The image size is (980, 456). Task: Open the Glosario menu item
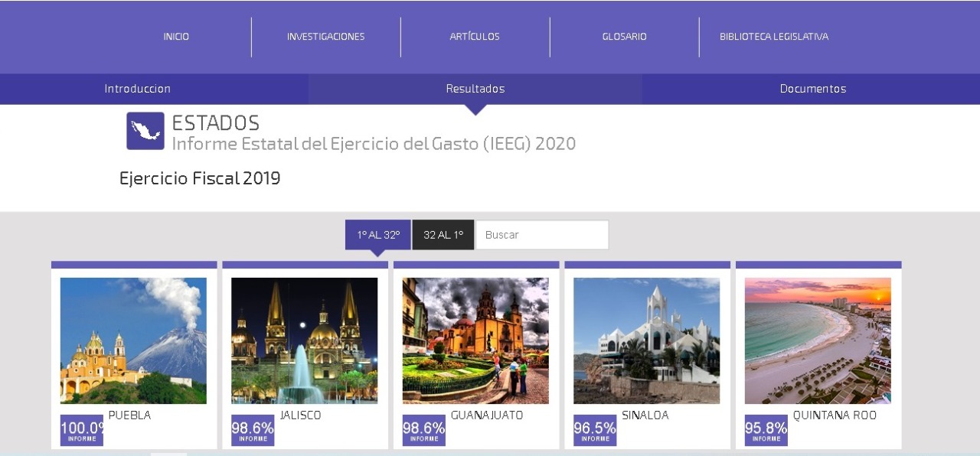click(624, 37)
